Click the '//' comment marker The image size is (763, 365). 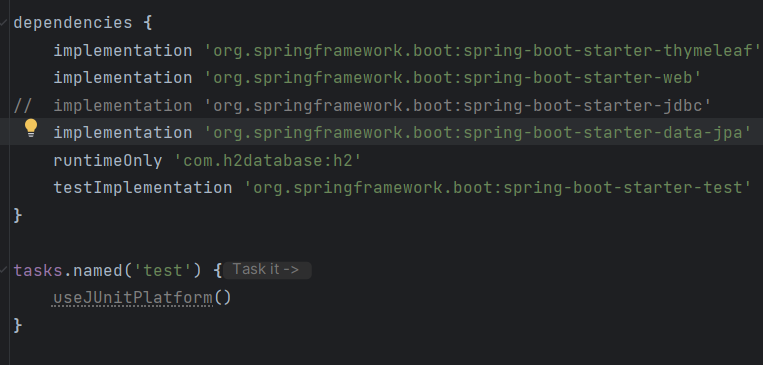point(23,105)
